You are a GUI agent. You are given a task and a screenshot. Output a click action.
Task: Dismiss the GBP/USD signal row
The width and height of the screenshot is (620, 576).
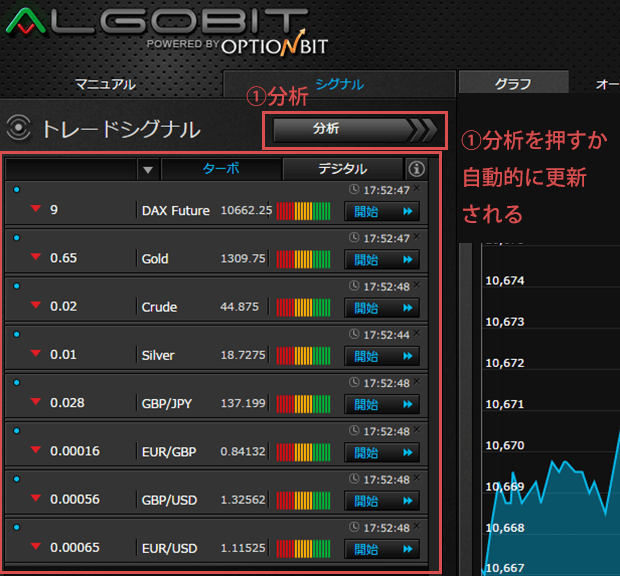click(417, 478)
